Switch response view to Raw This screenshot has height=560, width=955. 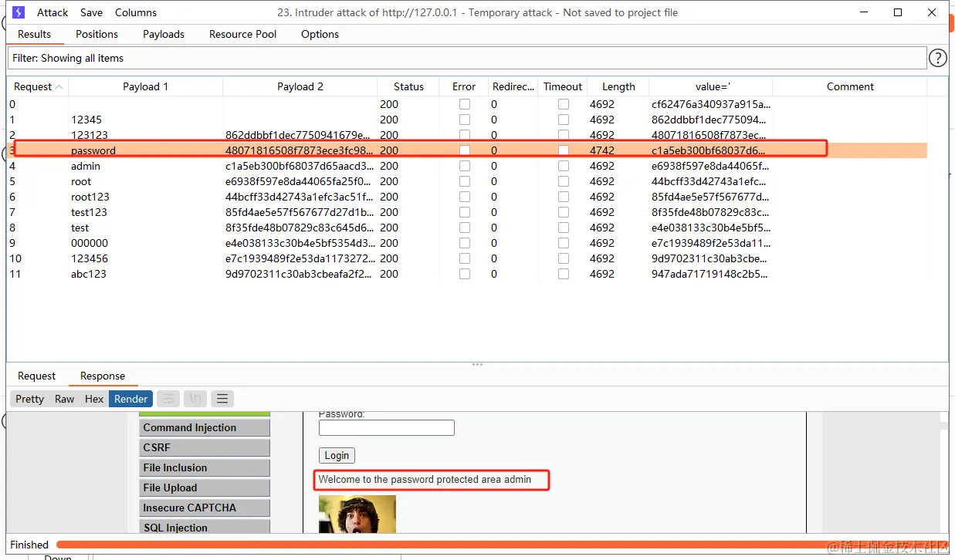tap(65, 399)
